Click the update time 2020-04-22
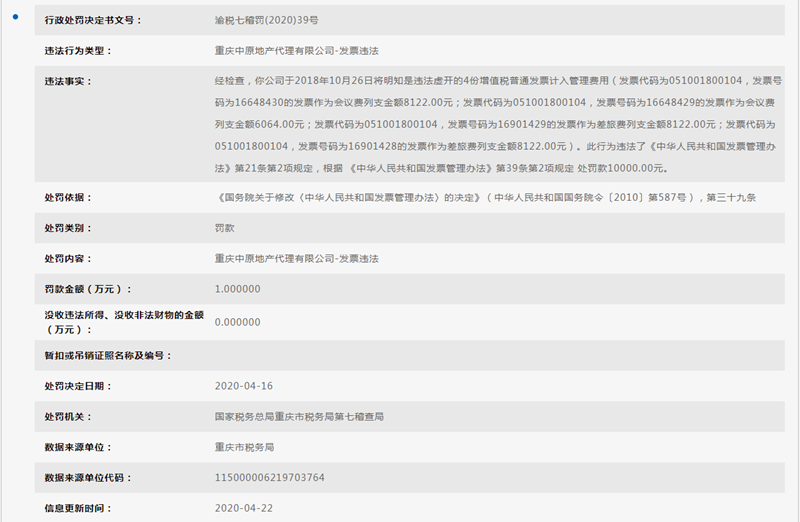This screenshot has height=522, width=800. tap(244, 509)
